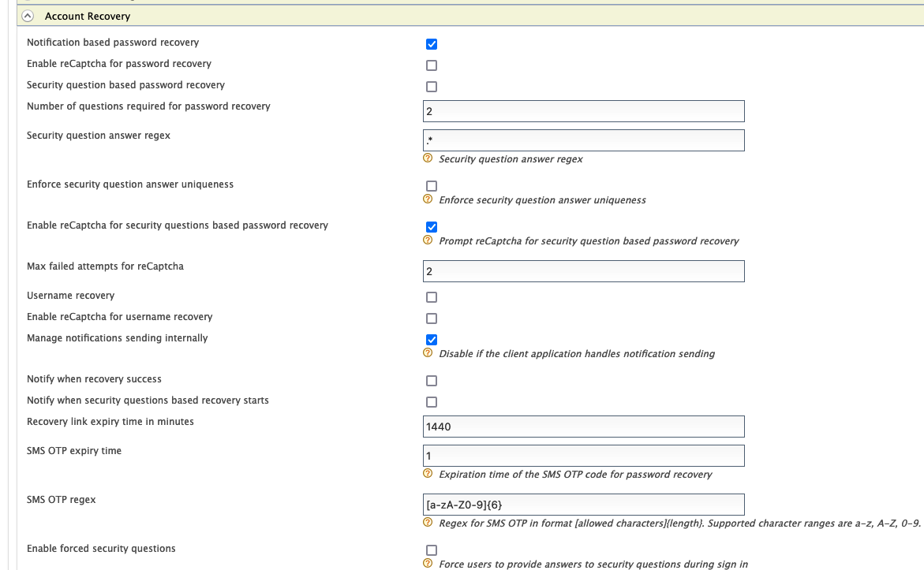Disable reCaptcha for security questions recovery
The height and width of the screenshot is (570, 924).
click(x=431, y=227)
